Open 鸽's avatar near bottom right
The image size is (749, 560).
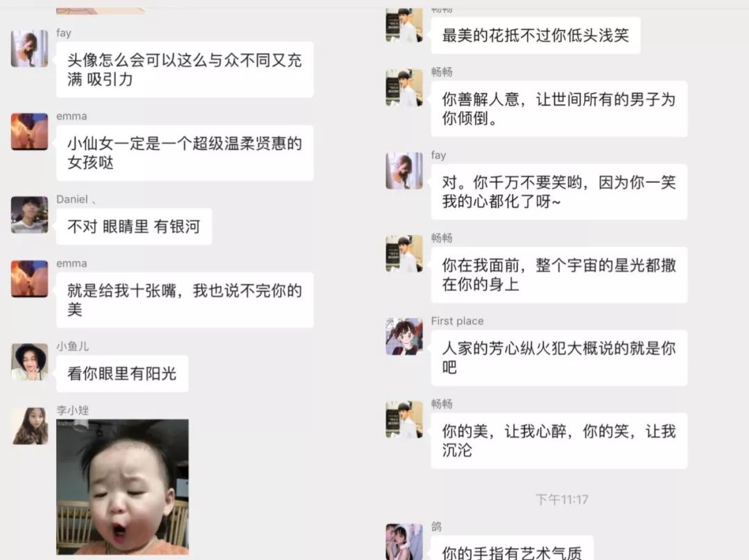(x=404, y=542)
